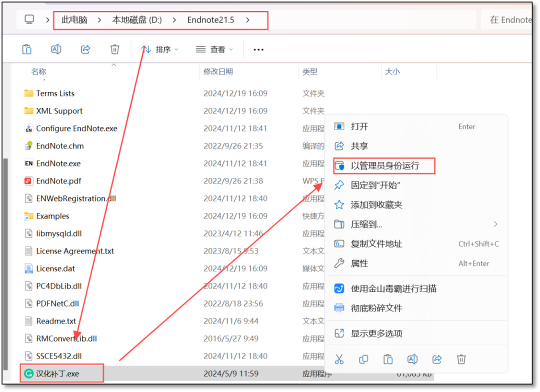Go to 本地磁盘 (D:) in the address bar
Screen dimensions: 540x392
(136, 20)
